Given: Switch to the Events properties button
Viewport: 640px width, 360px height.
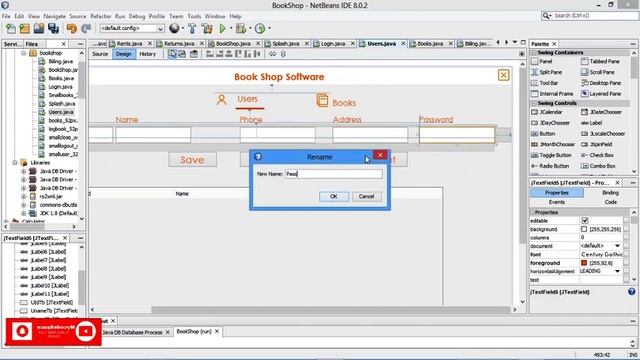Looking at the screenshot, I should (557, 202).
